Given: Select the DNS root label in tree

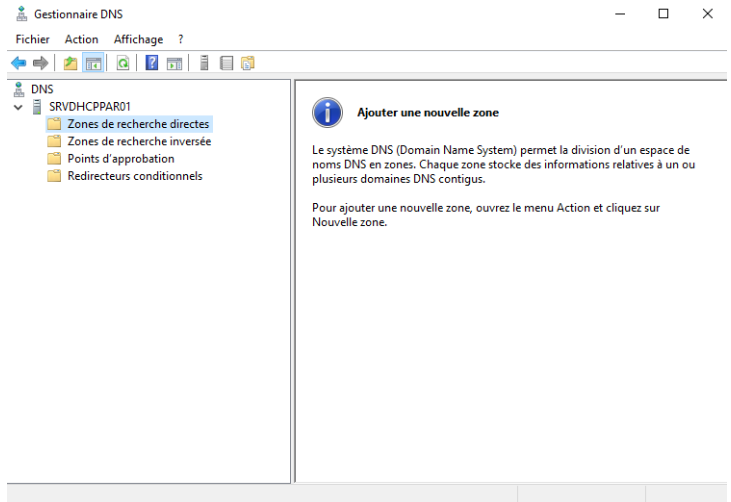Looking at the screenshot, I should click(42, 89).
